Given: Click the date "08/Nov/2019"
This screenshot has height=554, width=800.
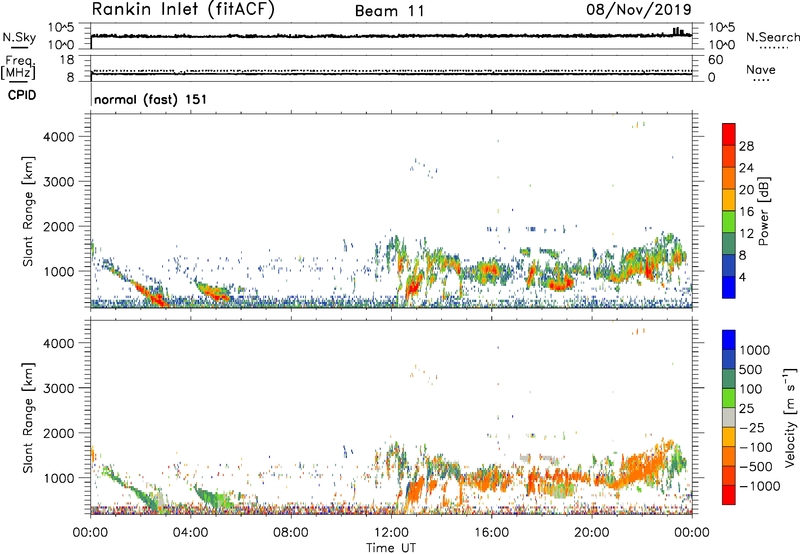Looking at the screenshot, I should pos(638,9).
